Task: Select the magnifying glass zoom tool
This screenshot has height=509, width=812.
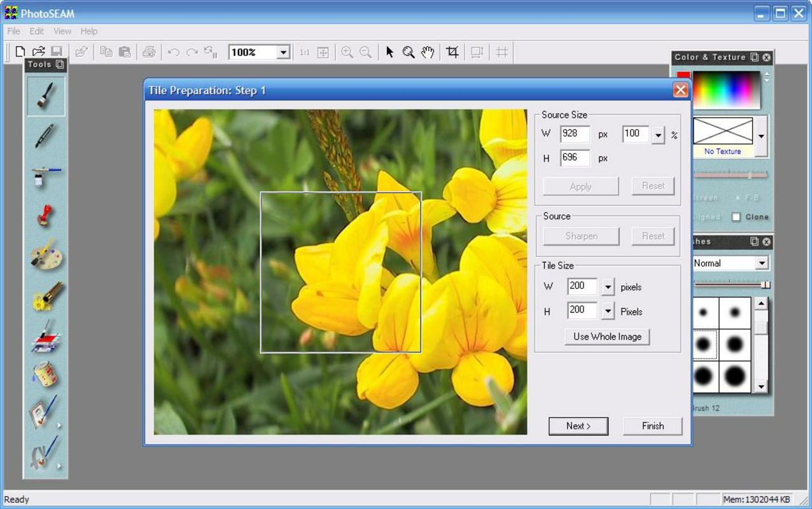Action: (409, 52)
